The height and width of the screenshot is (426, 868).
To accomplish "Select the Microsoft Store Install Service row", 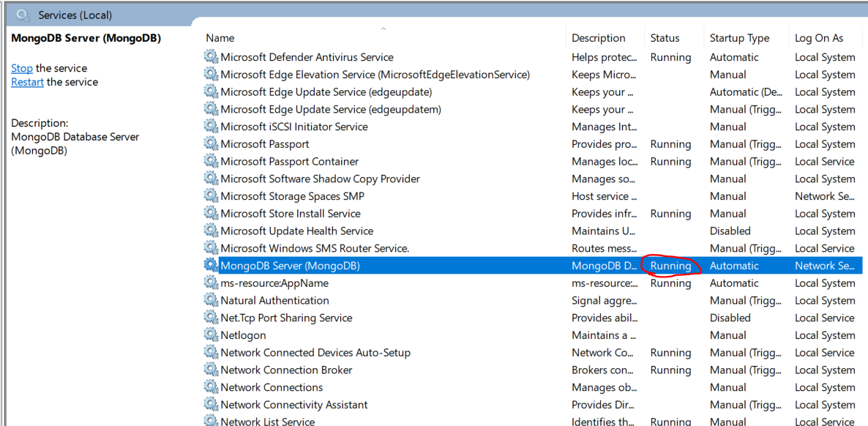I will (x=291, y=214).
